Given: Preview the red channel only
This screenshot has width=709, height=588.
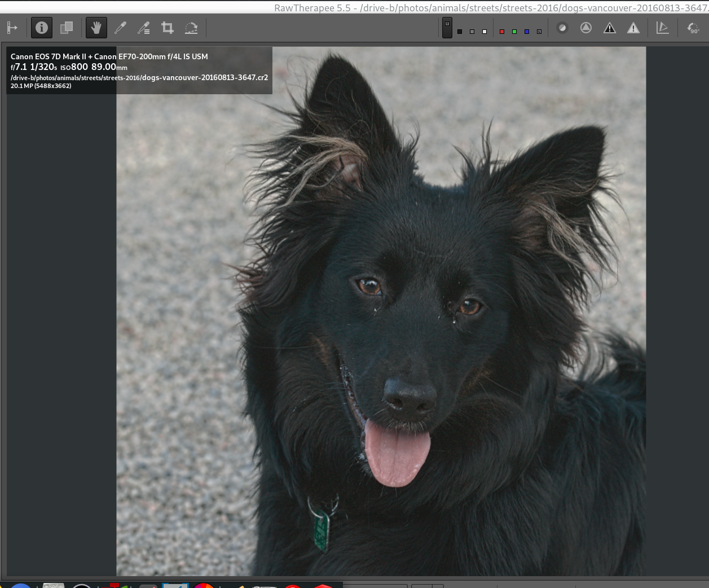Looking at the screenshot, I should point(502,32).
